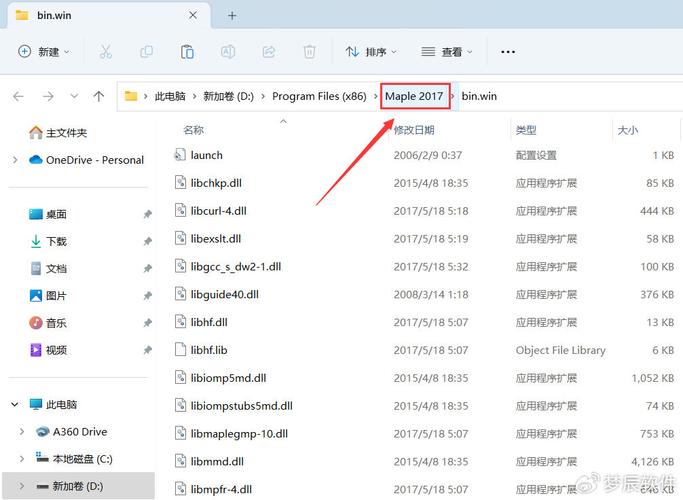The width and height of the screenshot is (683, 500).
Task: Go back with the left arrow
Action: click(x=18, y=96)
